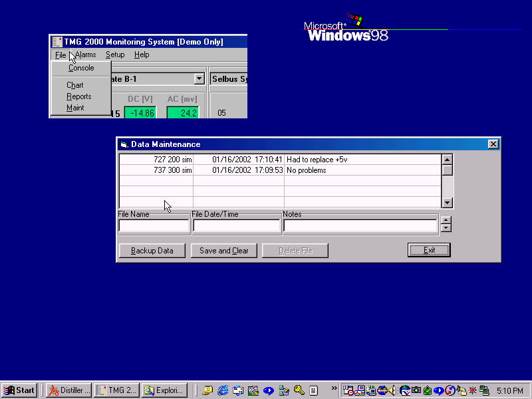Open the Alarms menu
This screenshot has height=399, width=532.
point(85,55)
